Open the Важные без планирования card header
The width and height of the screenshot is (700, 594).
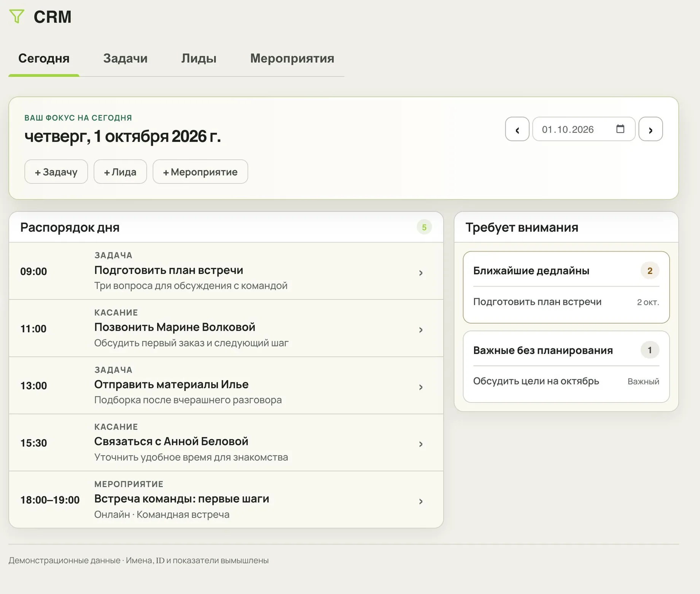pos(566,350)
